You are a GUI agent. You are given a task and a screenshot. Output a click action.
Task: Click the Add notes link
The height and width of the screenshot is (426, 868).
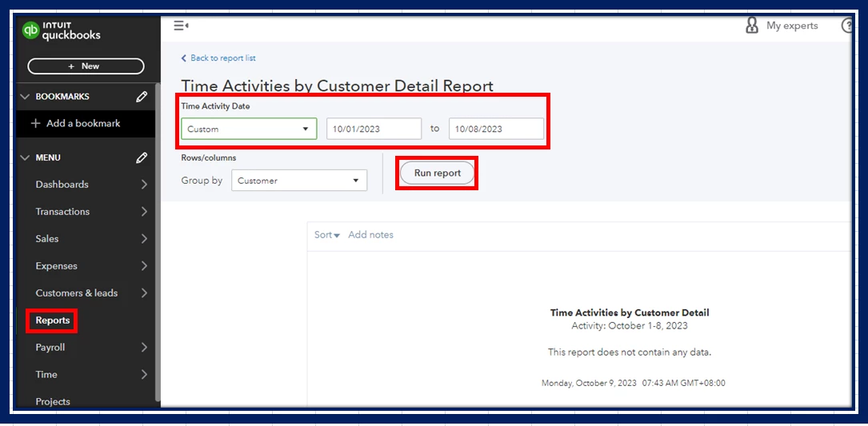(371, 235)
